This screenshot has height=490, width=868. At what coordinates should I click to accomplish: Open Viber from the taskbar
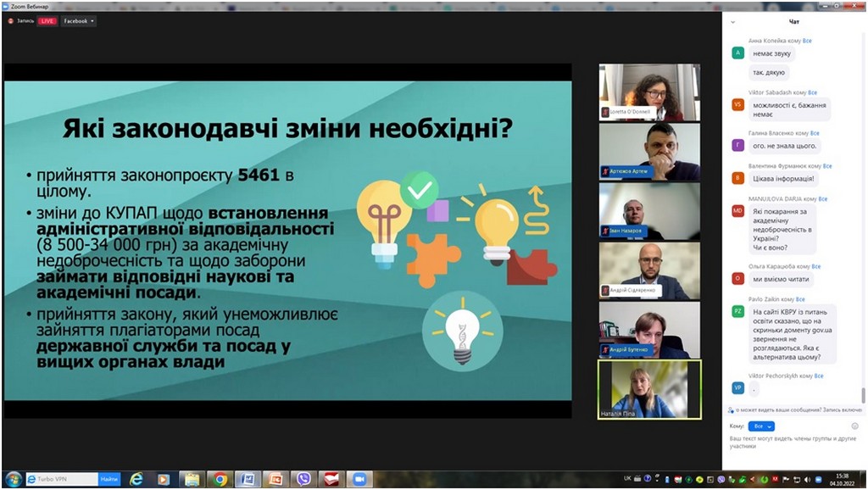(x=303, y=479)
